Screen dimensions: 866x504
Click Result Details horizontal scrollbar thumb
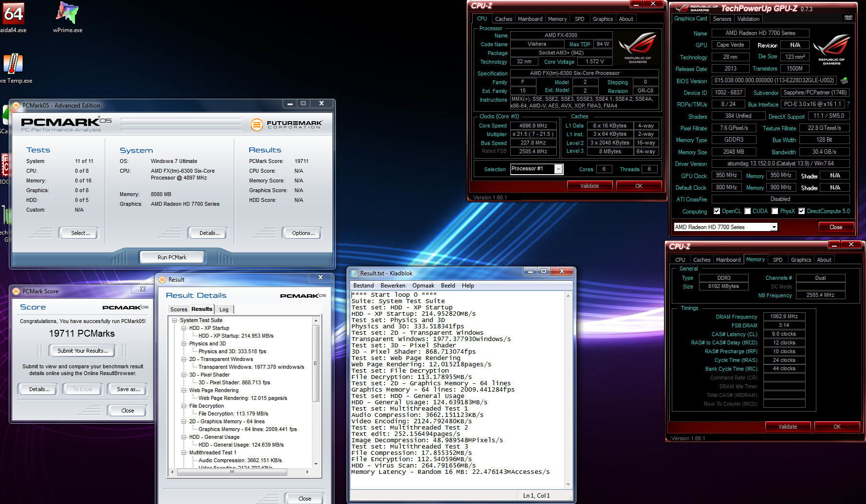pos(232,472)
